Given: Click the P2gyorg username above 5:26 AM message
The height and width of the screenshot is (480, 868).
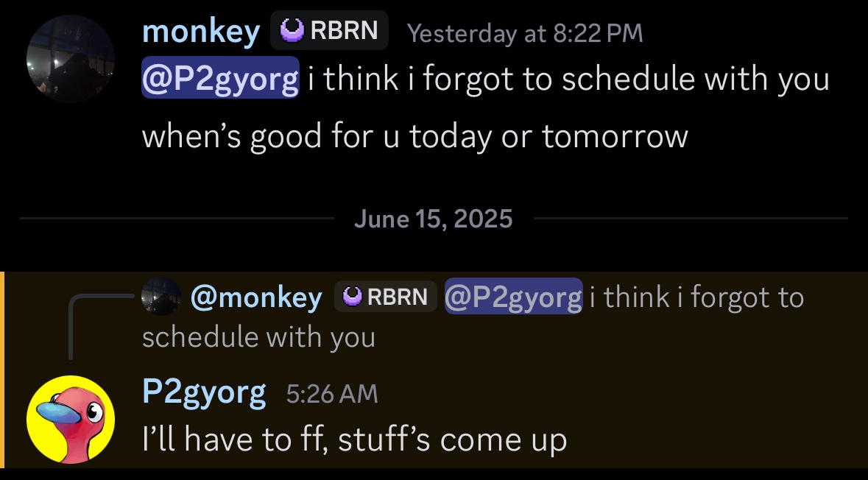Looking at the screenshot, I should tap(204, 394).
